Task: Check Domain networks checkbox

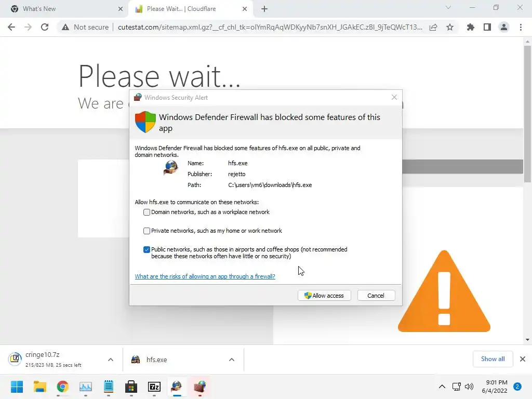Action: click(147, 212)
